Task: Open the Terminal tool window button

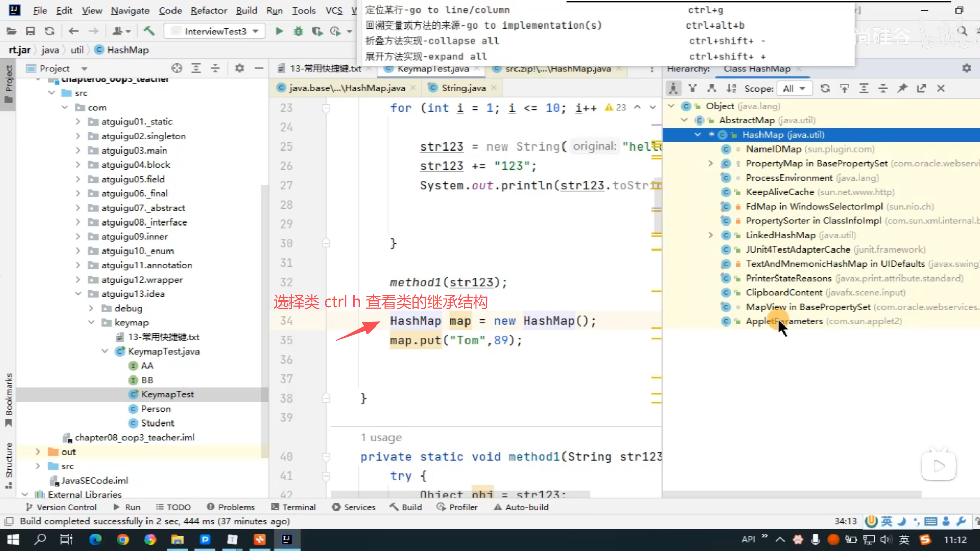Action: (x=293, y=507)
